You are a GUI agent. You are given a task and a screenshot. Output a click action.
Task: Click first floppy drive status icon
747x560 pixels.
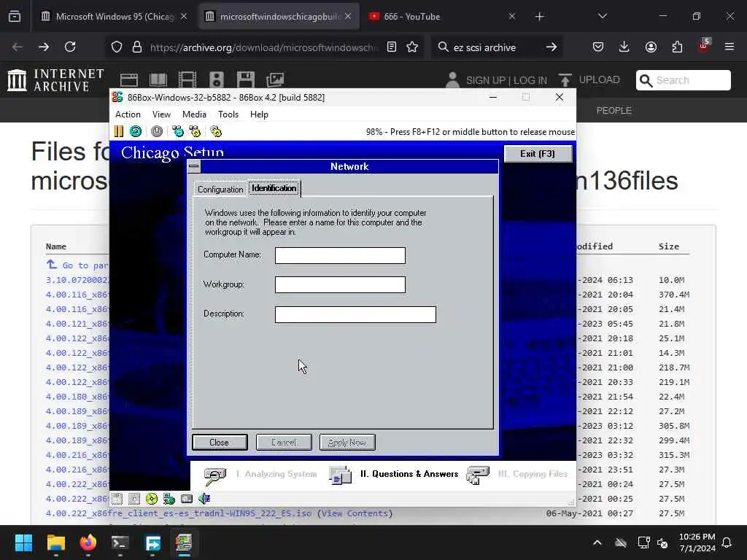tap(117, 499)
